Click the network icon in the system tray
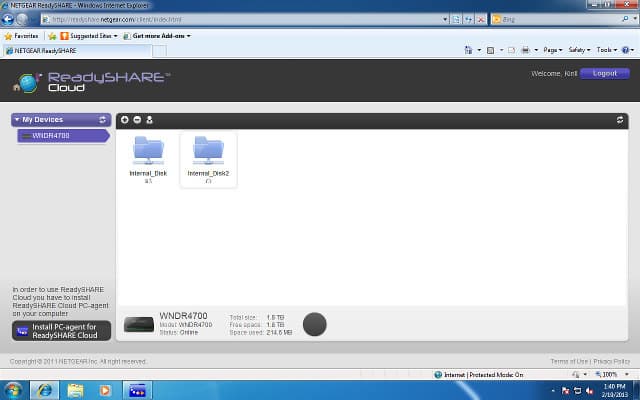 [578, 391]
